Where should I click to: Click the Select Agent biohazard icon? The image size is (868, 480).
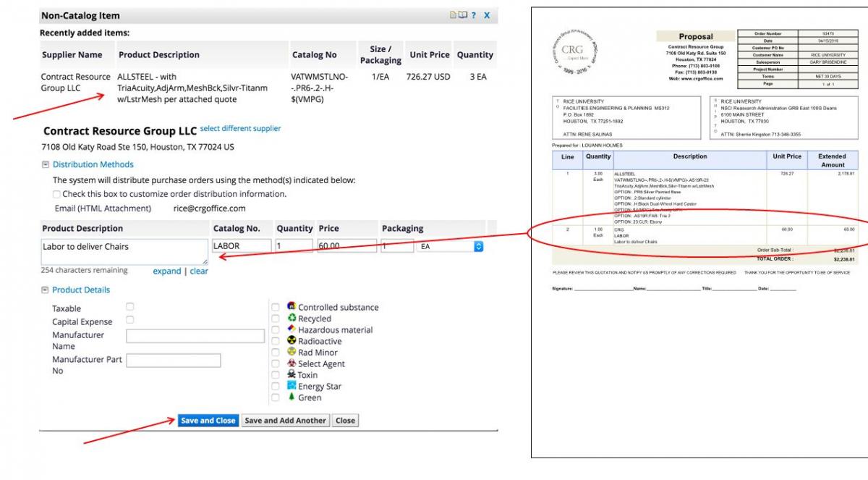292,363
